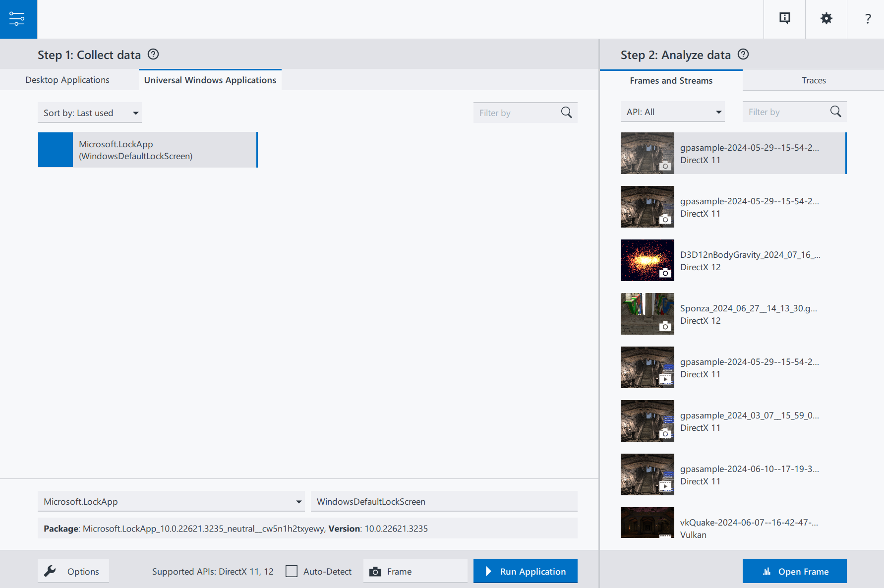
Task: Open the Sort by: Last used dropdown
Action: pos(90,113)
